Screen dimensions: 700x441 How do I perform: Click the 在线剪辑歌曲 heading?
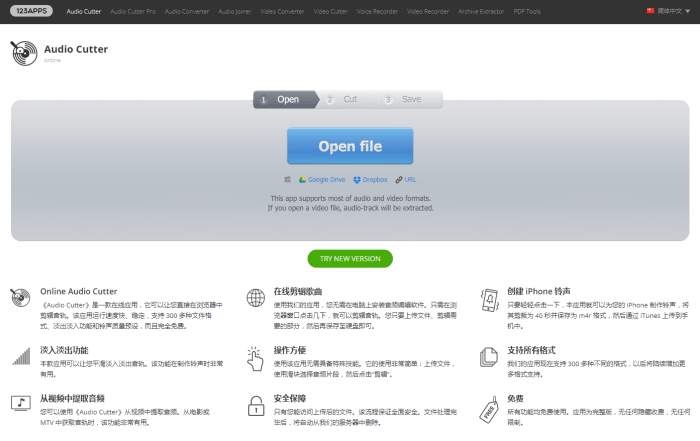[x=298, y=291]
